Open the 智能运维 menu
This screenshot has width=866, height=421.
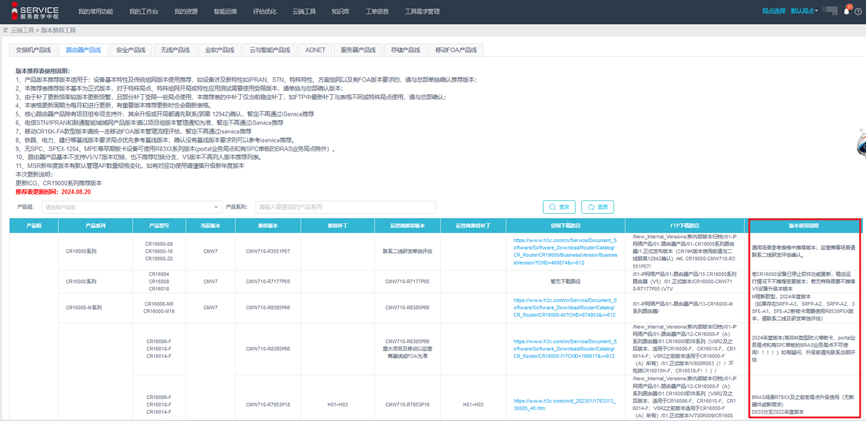pyautogui.click(x=225, y=11)
